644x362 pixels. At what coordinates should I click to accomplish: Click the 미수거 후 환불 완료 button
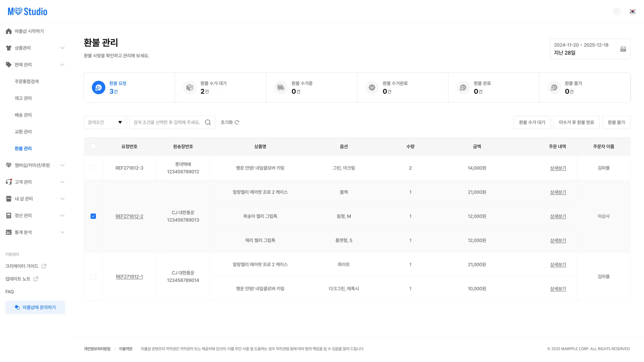click(576, 122)
